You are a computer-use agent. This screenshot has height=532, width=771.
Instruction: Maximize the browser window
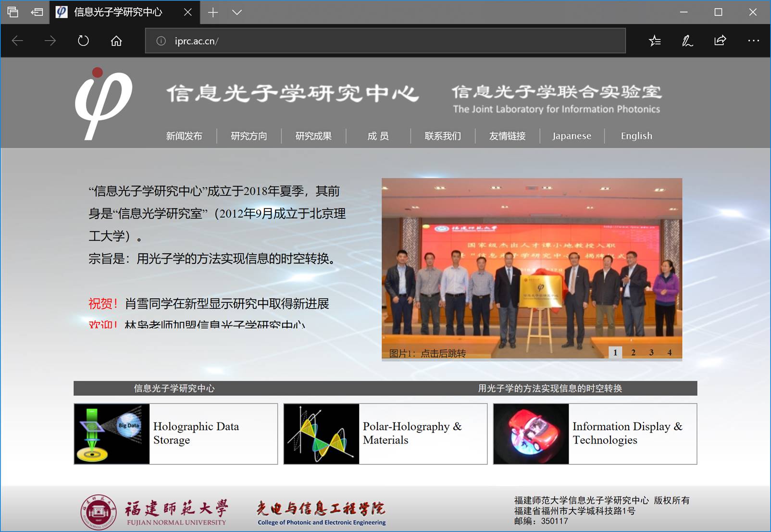point(718,12)
